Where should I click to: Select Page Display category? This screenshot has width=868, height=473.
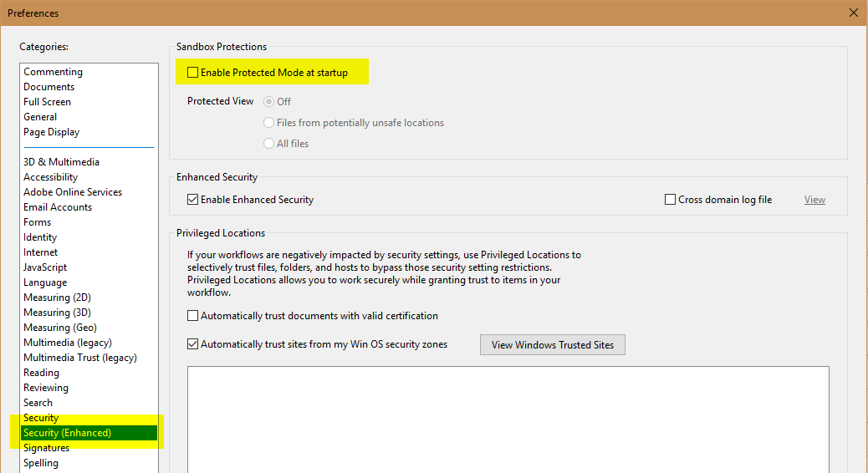51,132
